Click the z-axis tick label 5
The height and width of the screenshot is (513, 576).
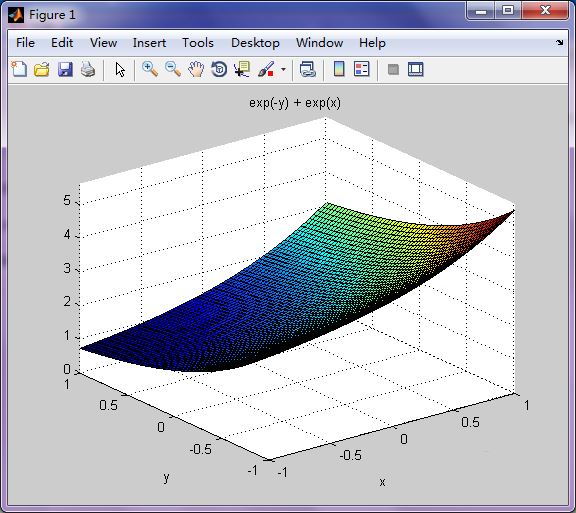pos(66,200)
